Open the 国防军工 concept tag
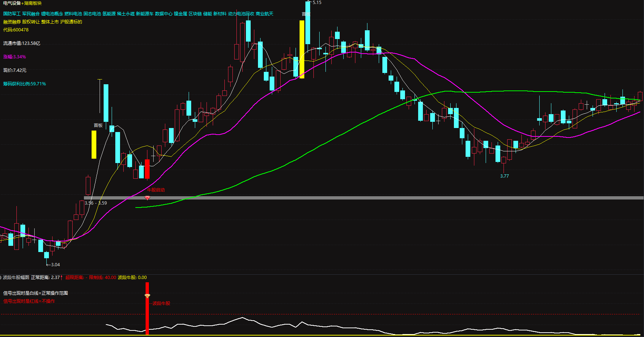 tap(12, 14)
